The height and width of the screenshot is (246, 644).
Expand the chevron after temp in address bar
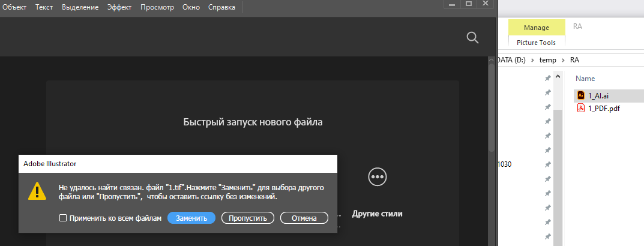[561, 60]
